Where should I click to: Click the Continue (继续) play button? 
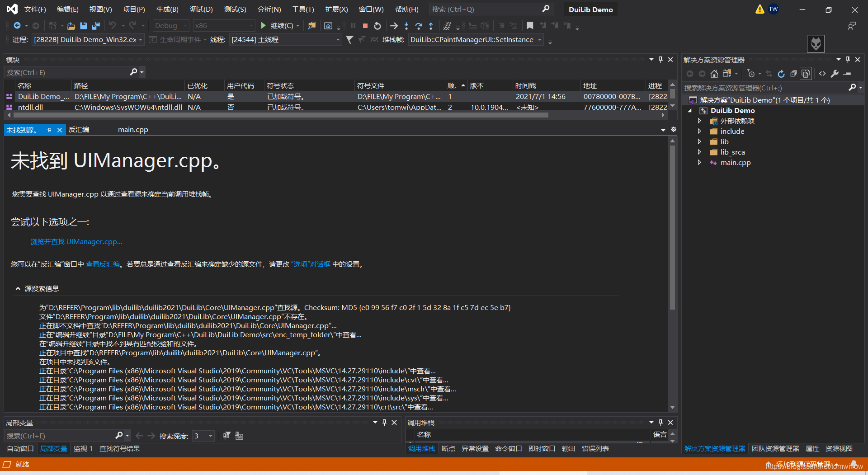(264, 26)
